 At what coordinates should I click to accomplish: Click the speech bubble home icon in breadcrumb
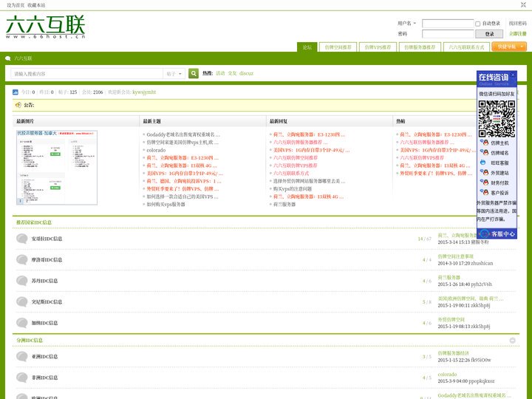pyautogui.click(x=8, y=58)
